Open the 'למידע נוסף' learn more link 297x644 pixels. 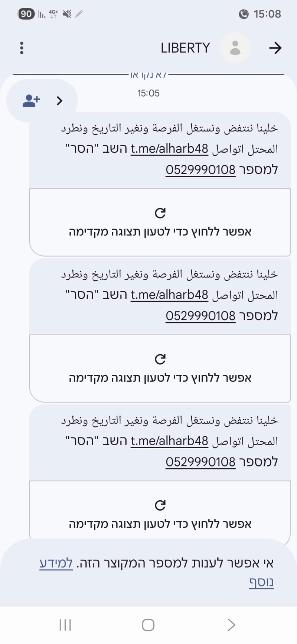[56, 563]
